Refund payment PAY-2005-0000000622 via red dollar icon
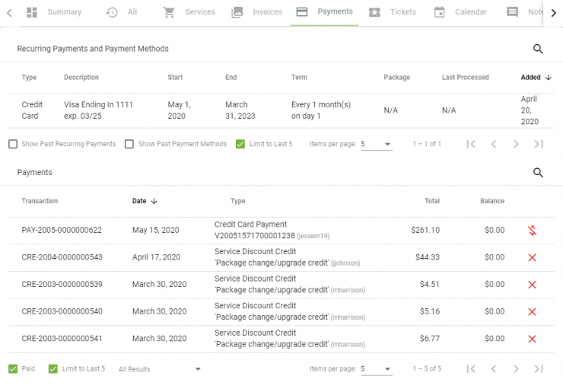Screen dimensions: 563x392 coord(532,231)
